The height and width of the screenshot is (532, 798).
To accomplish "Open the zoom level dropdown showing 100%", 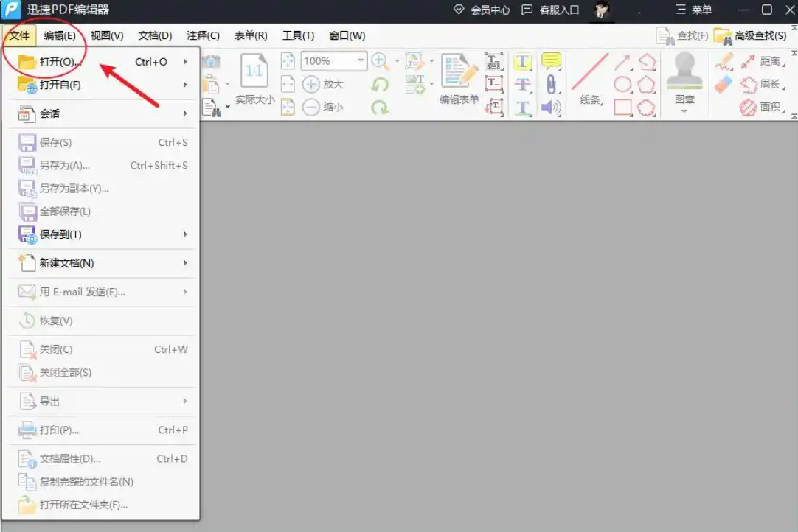I will click(x=333, y=61).
